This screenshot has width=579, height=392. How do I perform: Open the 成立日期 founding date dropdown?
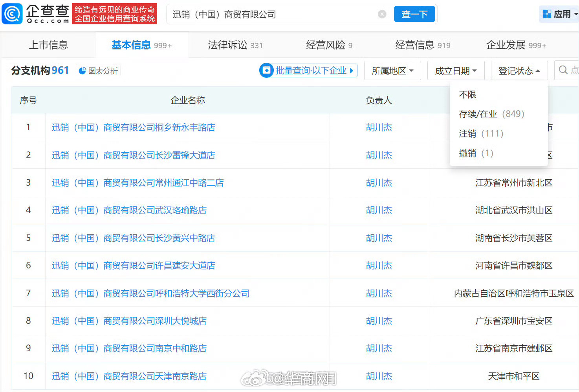pyautogui.click(x=456, y=70)
